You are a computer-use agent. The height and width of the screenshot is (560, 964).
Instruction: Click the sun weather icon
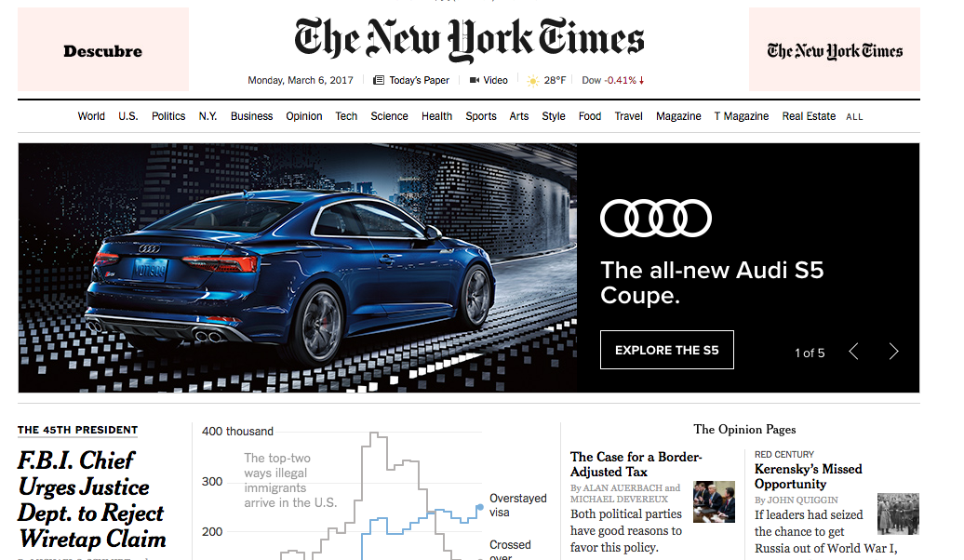pos(533,81)
